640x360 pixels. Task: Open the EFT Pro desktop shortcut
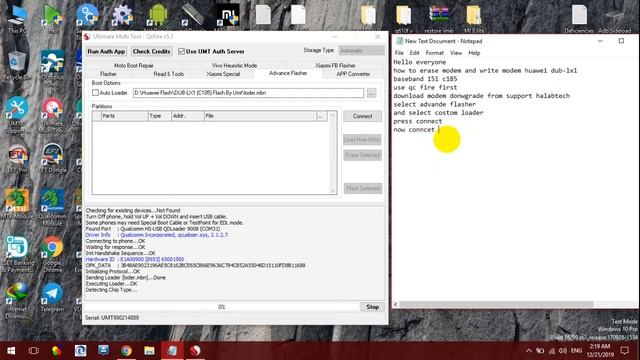[17, 158]
